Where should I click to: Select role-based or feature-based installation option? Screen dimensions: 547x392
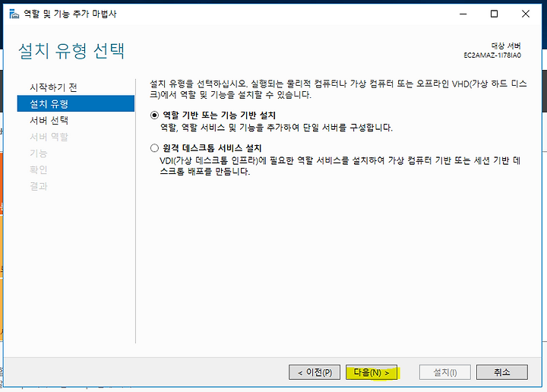[154, 115]
